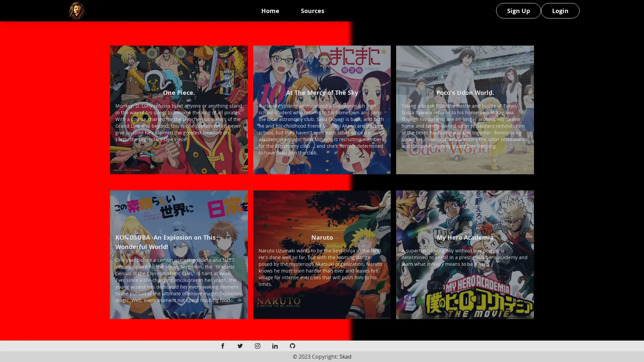Go to the Home menu item
644x362 pixels.
pyautogui.click(x=270, y=11)
